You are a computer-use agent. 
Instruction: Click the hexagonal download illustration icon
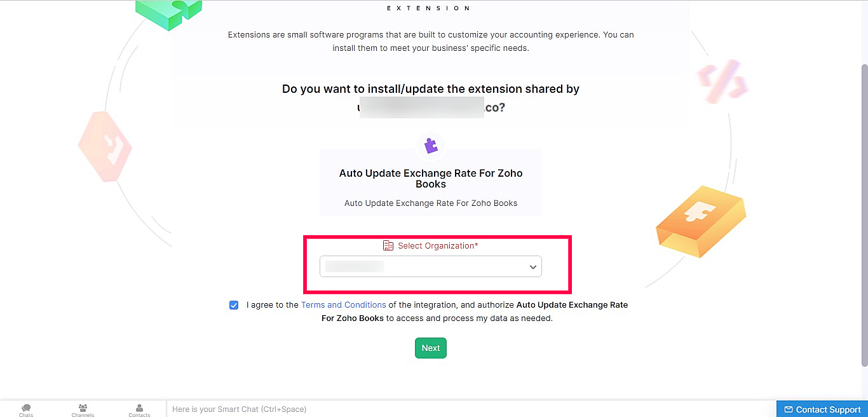pyautogui.click(x=105, y=146)
